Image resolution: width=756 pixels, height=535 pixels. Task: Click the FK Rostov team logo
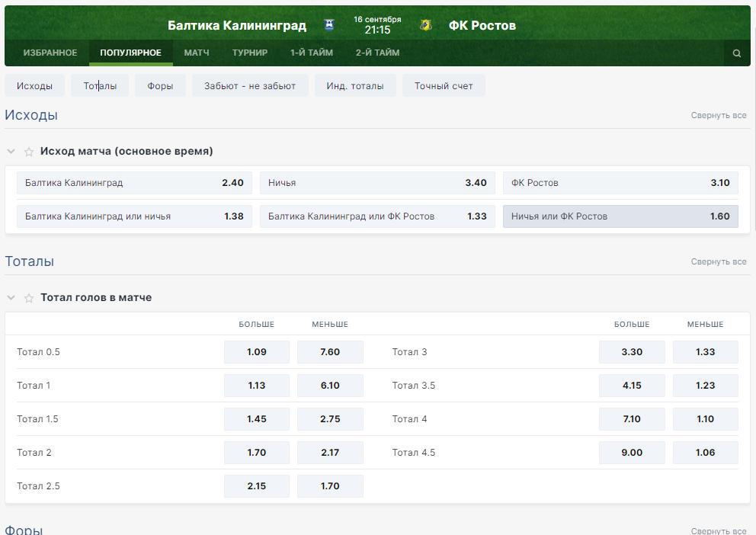pyautogui.click(x=426, y=25)
